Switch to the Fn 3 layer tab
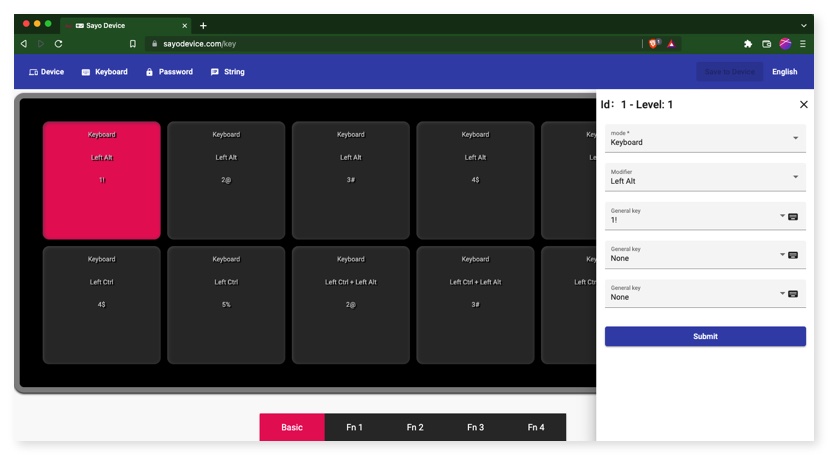Screen dimensions: 828x455 [x=475, y=427]
